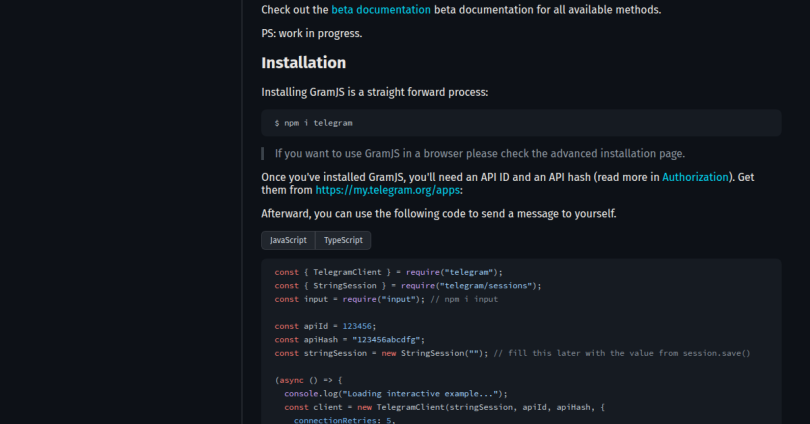Click the advanced installation page note
The image size is (810, 424).
[x=479, y=154]
